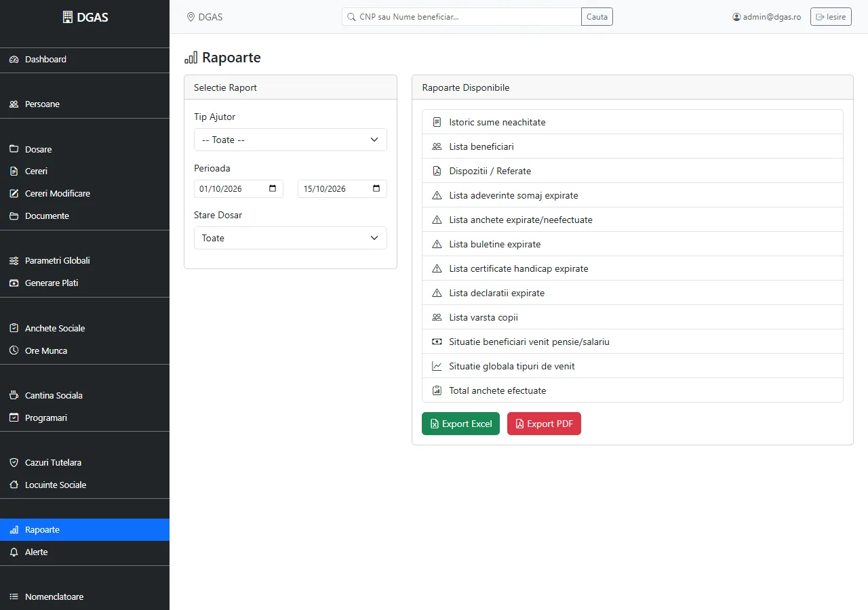Select Situatie beneficiari venit pensie/salariu report
This screenshot has width=868, height=610.
pos(632,342)
